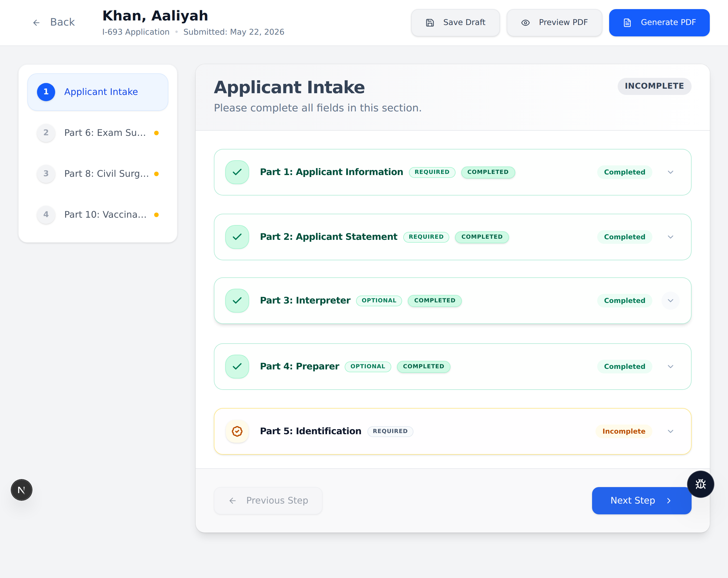Viewport: 728px width, 578px height.
Task: Click the step 3 number circle
Action: coord(46,173)
